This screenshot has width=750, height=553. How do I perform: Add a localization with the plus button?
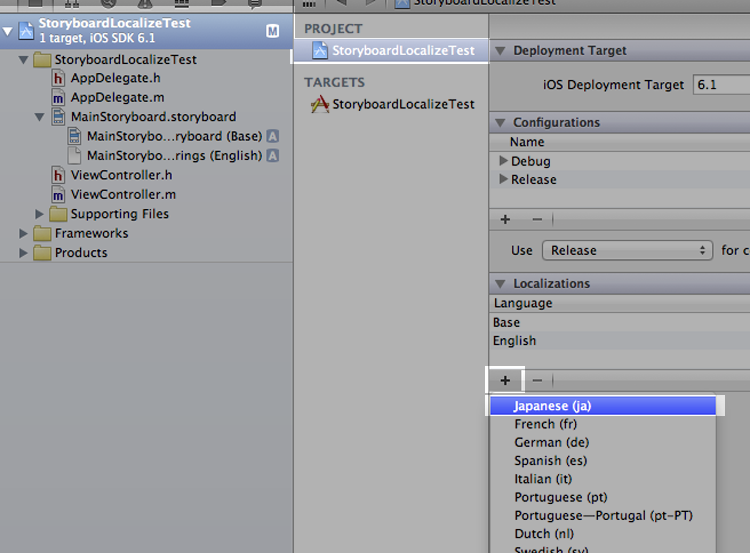tap(505, 381)
